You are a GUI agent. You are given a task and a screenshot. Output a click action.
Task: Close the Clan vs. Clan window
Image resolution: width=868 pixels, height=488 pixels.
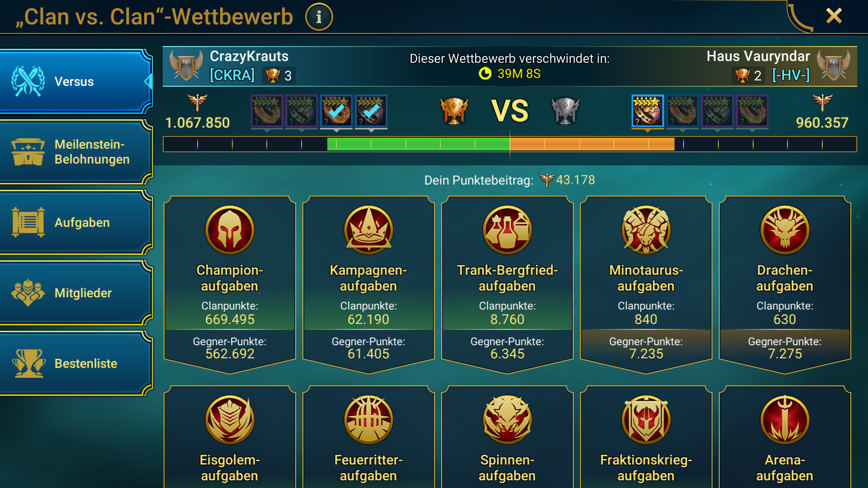pos(834,16)
